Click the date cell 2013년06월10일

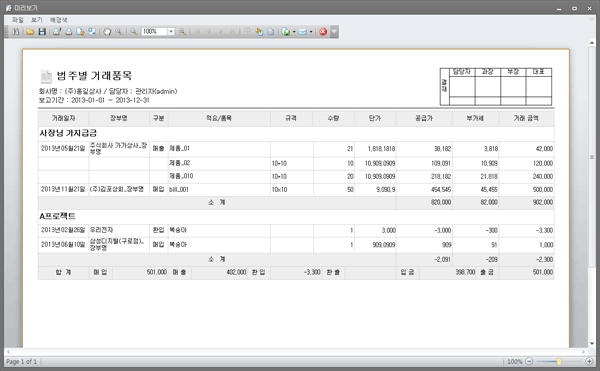(x=63, y=245)
